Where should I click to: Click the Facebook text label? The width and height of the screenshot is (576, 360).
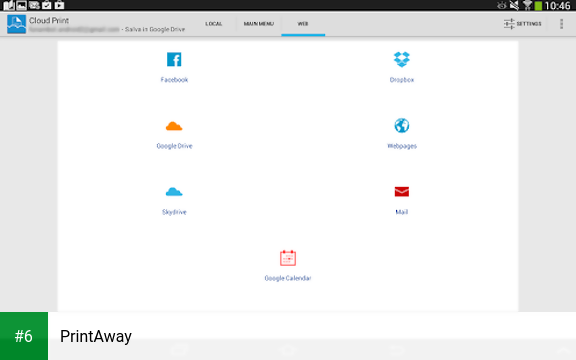(x=174, y=80)
